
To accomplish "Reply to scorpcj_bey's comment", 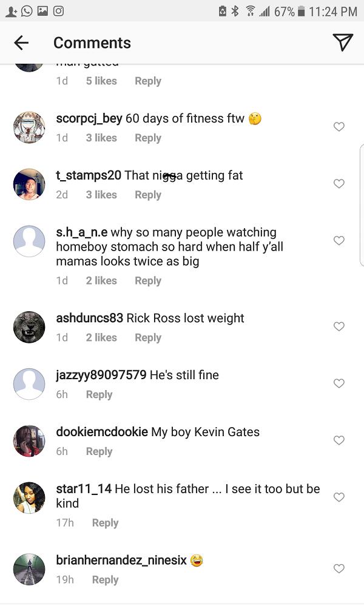I will pyautogui.click(x=148, y=138).
